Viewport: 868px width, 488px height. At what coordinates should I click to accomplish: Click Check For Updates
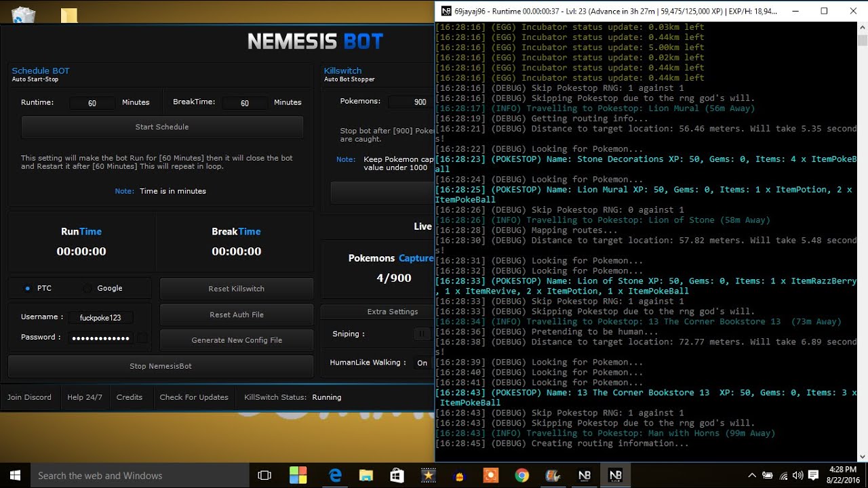point(194,397)
